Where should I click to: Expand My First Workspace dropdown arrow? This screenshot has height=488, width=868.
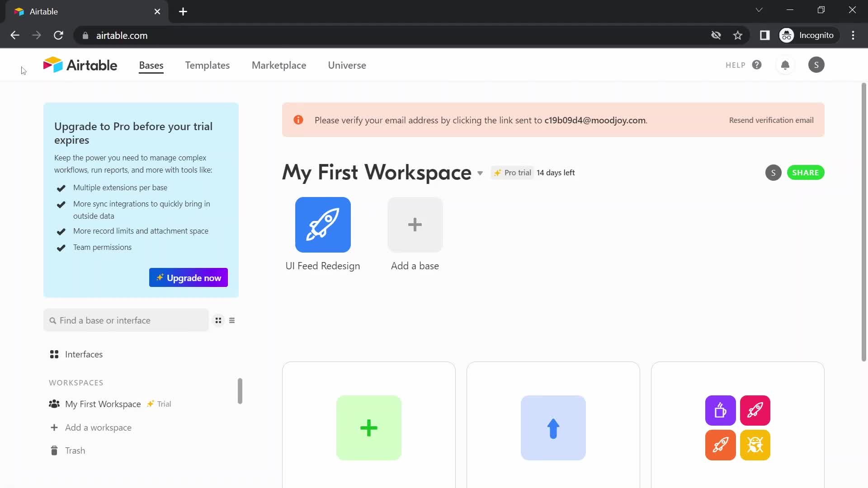[x=480, y=173]
